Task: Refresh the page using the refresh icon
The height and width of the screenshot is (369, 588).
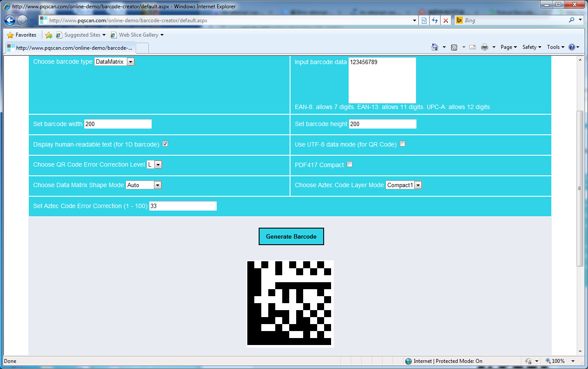Action: click(435, 20)
